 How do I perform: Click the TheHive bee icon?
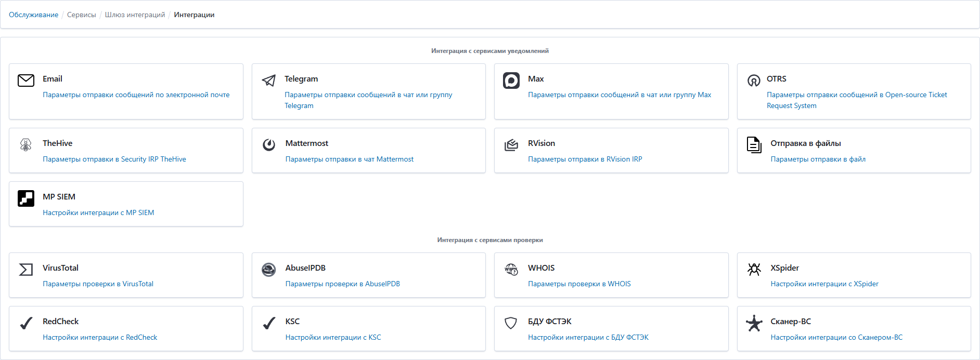25,145
